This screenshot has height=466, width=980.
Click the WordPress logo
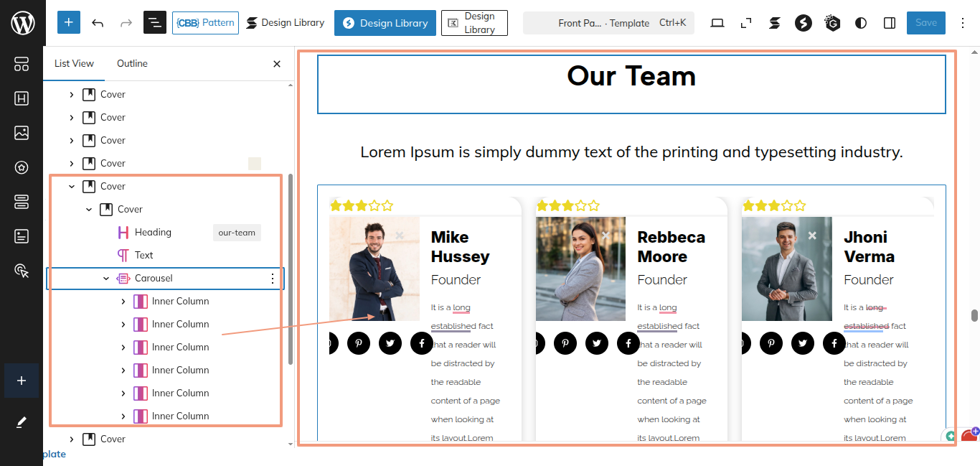coord(22,23)
